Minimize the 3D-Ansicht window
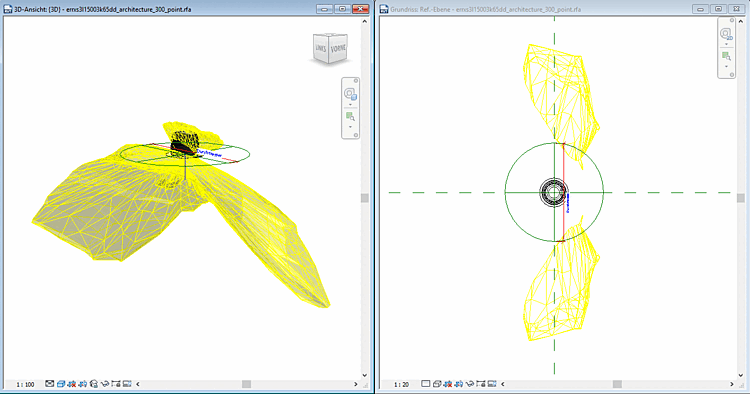Screen dimensions: 750x394 (x=325, y=9)
